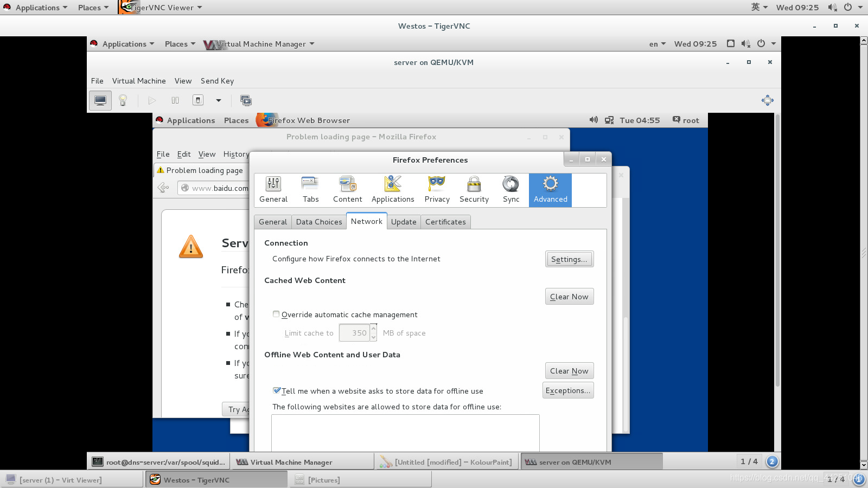Click Westos window list icon in top bar
The height and width of the screenshot is (488, 868).
[731, 43]
